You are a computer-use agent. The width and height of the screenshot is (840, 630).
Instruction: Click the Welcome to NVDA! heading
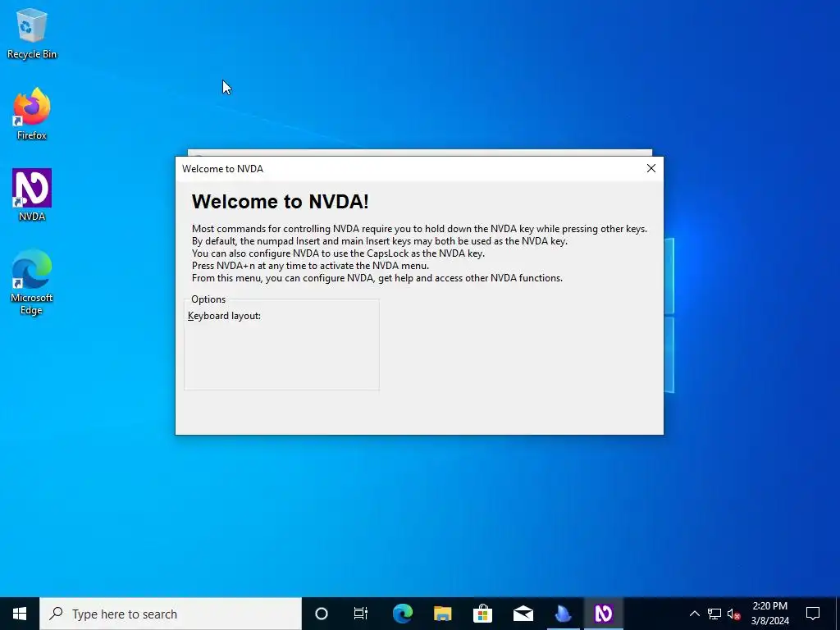click(x=281, y=202)
